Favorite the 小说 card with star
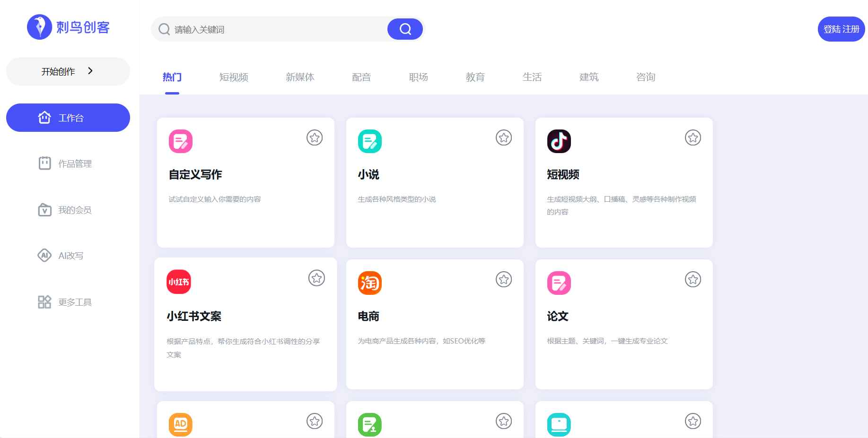Screen dimensions: 868x438 pos(504,137)
